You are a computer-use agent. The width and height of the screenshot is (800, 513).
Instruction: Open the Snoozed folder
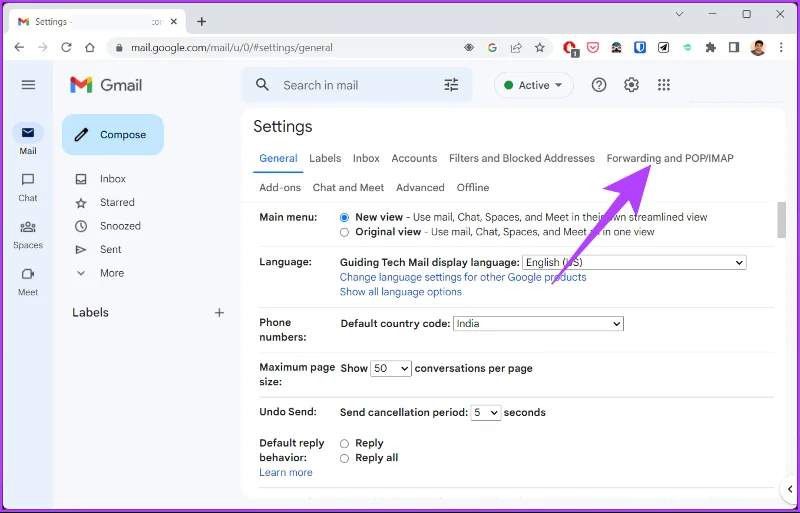tap(120, 226)
